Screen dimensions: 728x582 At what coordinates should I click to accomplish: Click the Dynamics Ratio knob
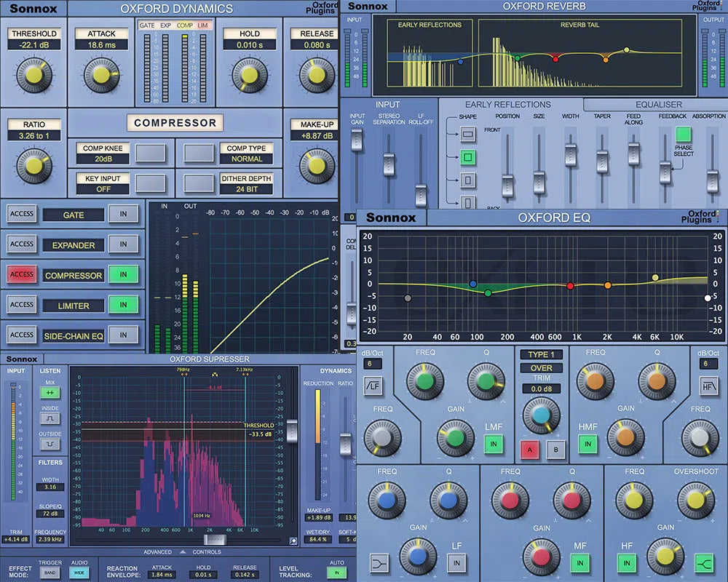[34, 165]
